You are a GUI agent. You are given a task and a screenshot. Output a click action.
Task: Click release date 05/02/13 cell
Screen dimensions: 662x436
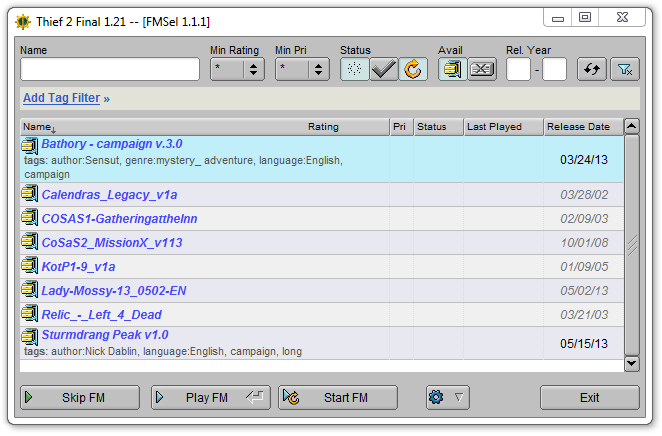584,290
